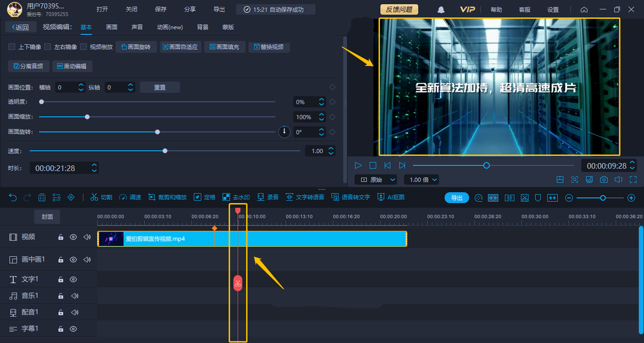Image resolution: width=644 pixels, height=343 pixels.
Task: Click the orange keyframe marker on video clip
Action: [x=214, y=229]
